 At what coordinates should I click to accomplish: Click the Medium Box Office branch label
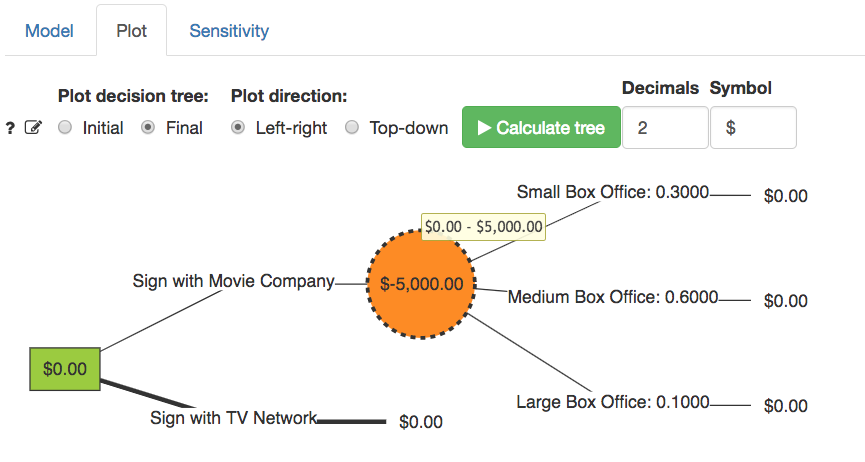coord(612,297)
